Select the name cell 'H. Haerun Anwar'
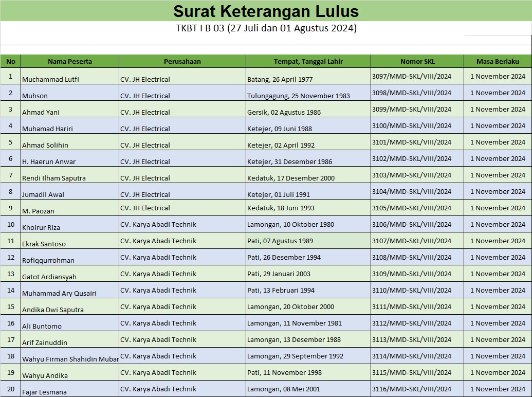Viewport: 532px width, 397px height. [x=70, y=158]
